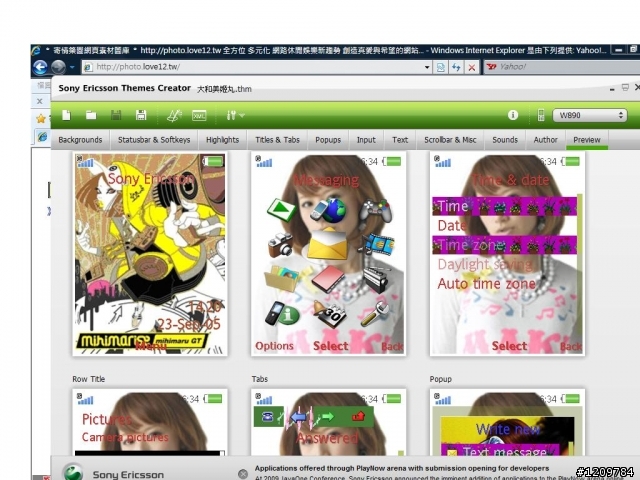The width and height of the screenshot is (640, 480).
Task: Click the Messaging menu preview thumbnail
Action: [328, 253]
